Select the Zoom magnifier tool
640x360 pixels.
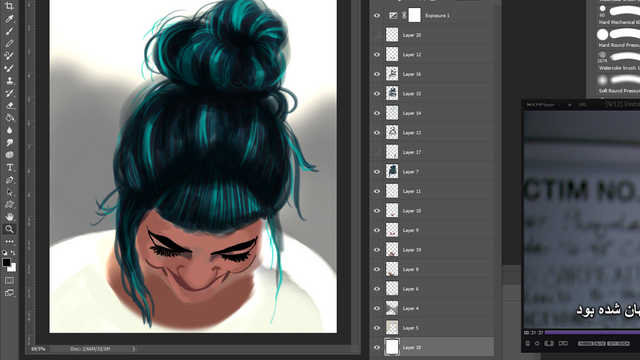(x=9, y=229)
